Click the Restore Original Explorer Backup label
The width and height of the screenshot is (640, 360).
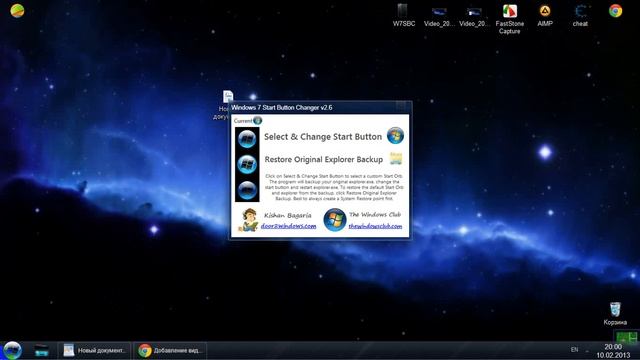(324, 160)
